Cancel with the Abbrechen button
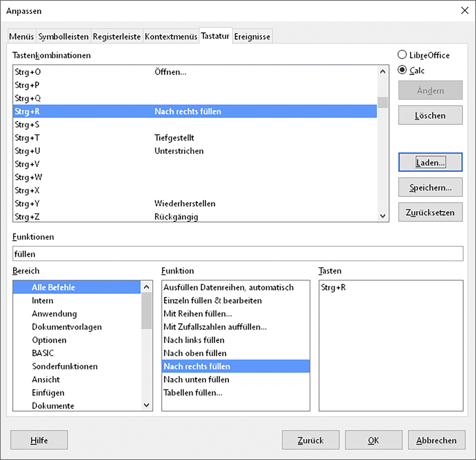The height and width of the screenshot is (460, 476). [x=437, y=440]
